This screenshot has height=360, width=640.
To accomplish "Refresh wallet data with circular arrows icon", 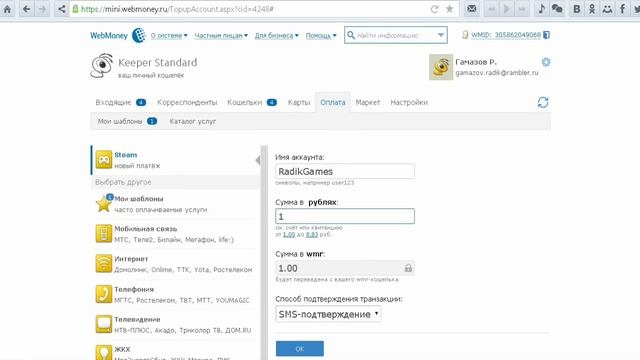I will [x=543, y=102].
